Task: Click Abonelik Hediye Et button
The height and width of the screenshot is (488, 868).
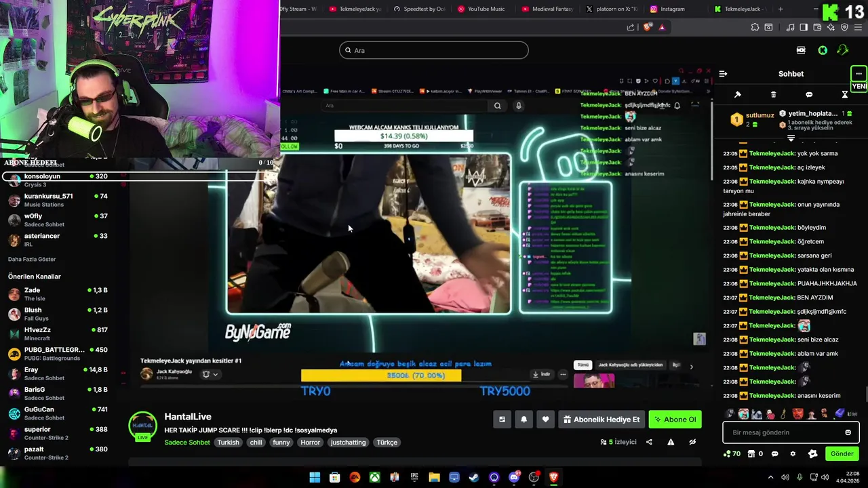Action: point(601,420)
